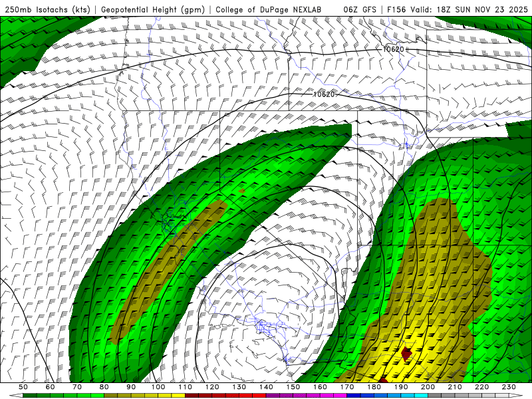Click the "F156" forecast hour label
This screenshot has width=532, height=399.
pyautogui.click(x=396, y=10)
